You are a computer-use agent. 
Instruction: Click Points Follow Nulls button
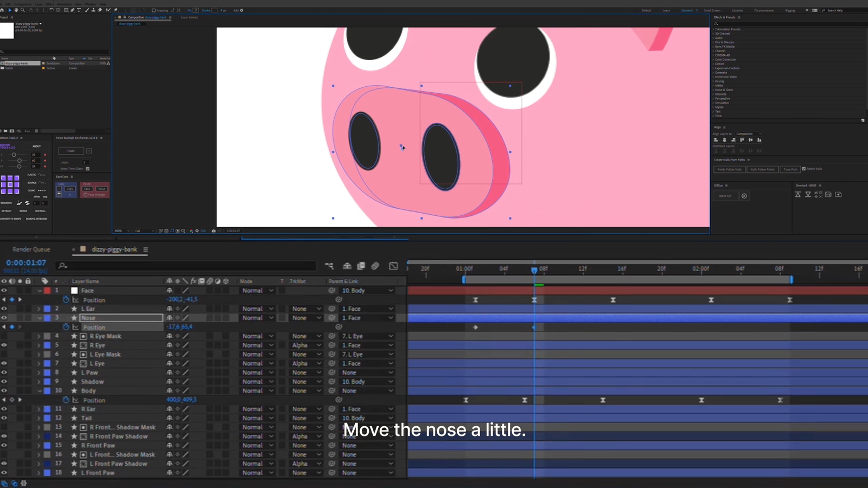tap(729, 169)
